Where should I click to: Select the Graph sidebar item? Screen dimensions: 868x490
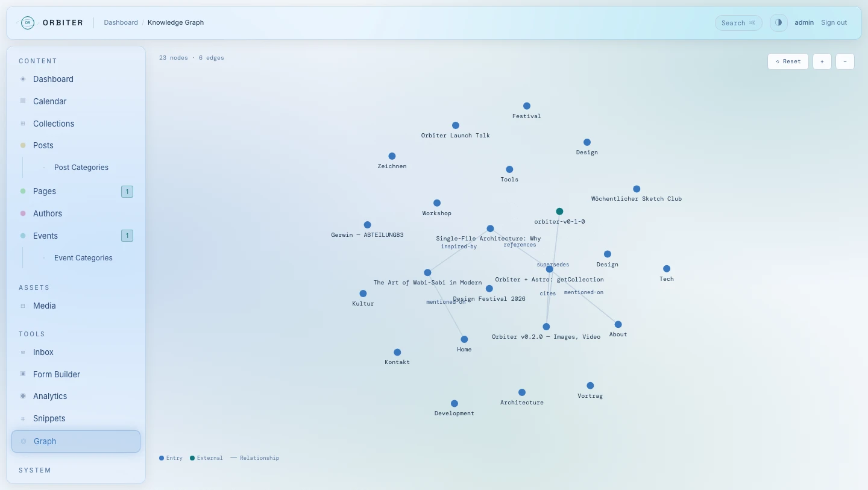76,441
